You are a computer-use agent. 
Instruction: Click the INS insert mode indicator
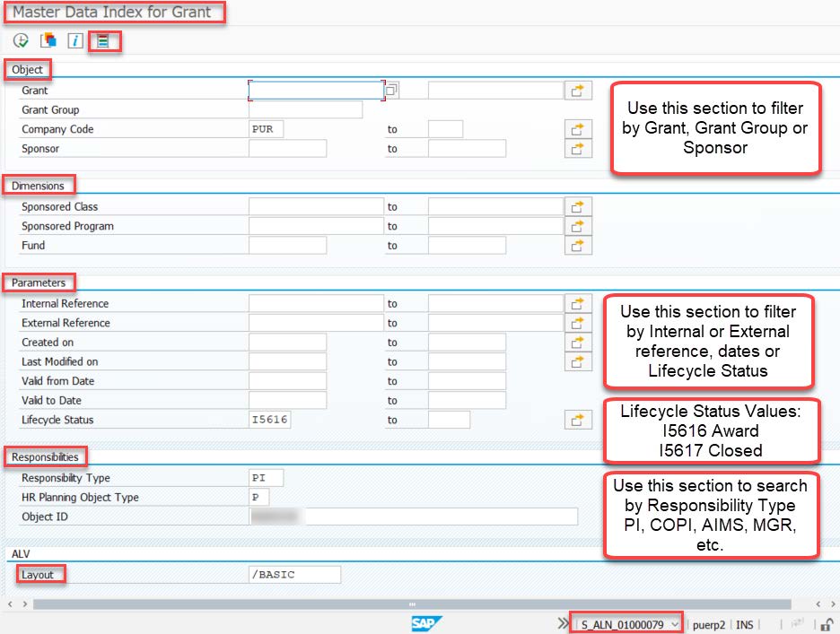pos(745,625)
